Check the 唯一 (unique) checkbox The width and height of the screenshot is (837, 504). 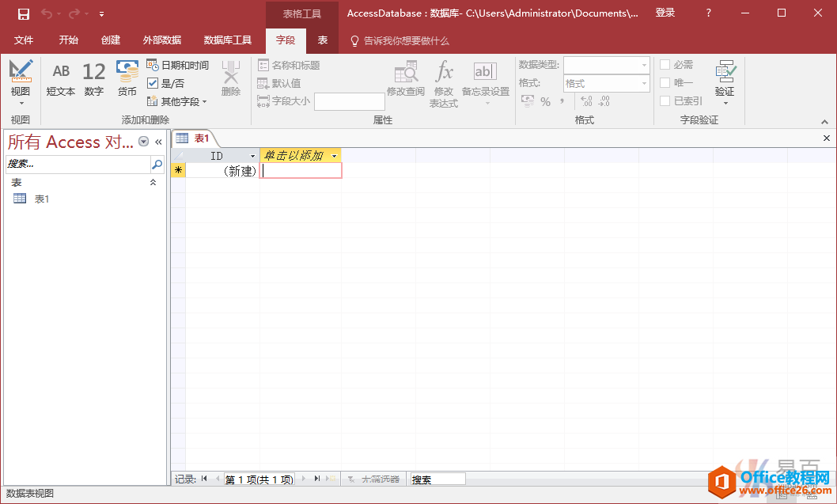click(x=665, y=83)
